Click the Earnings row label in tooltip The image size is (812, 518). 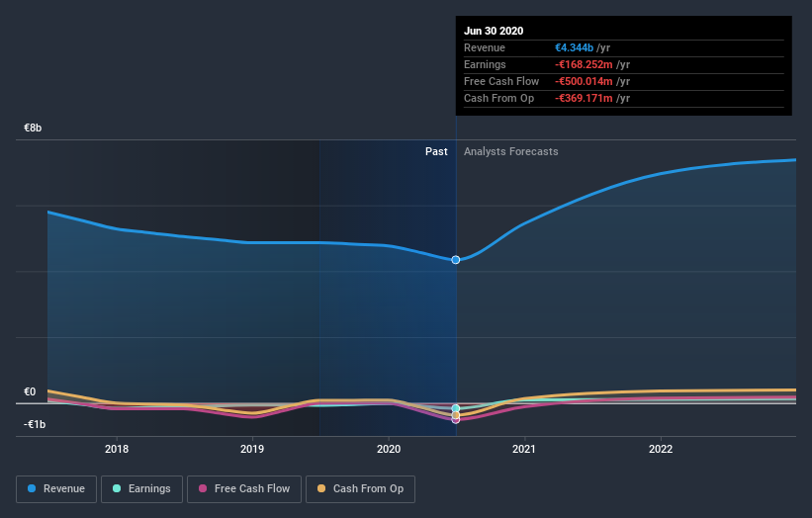click(x=485, y=64)
